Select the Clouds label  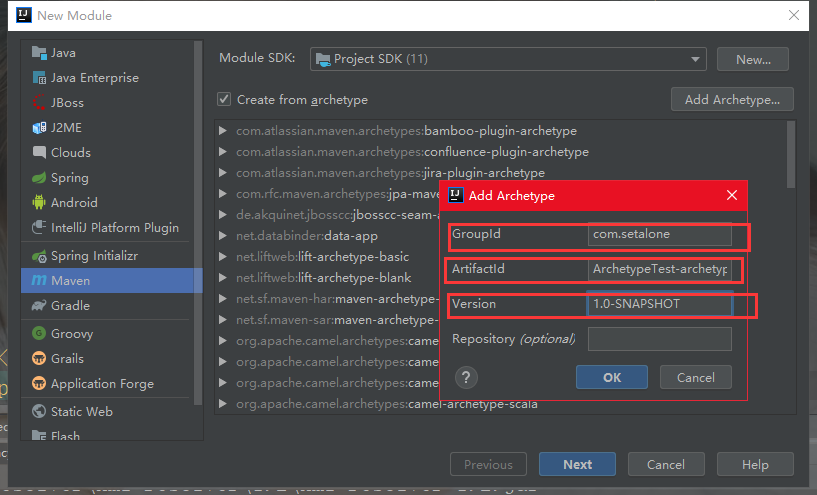(71, 153)
